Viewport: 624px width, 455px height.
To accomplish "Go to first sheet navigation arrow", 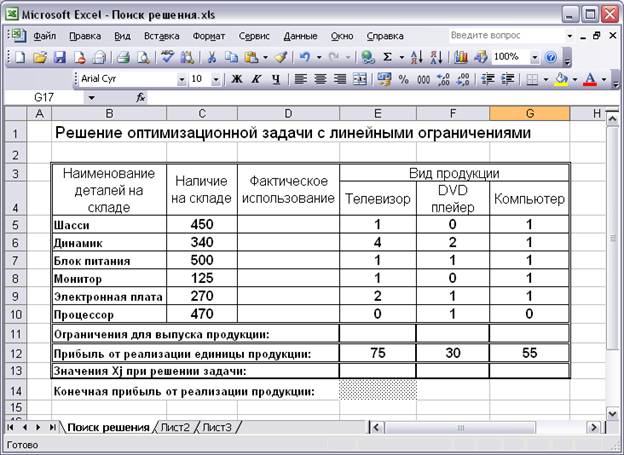I will click(11, 428).
